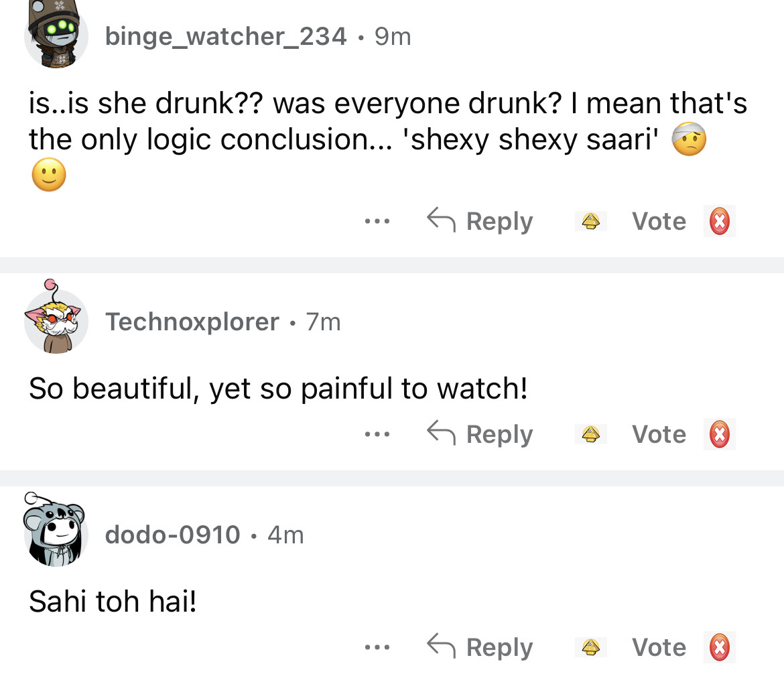Select the "Sahi toh hai!" comment text
This screenshot has width=784, height=676.
[113, 602]
